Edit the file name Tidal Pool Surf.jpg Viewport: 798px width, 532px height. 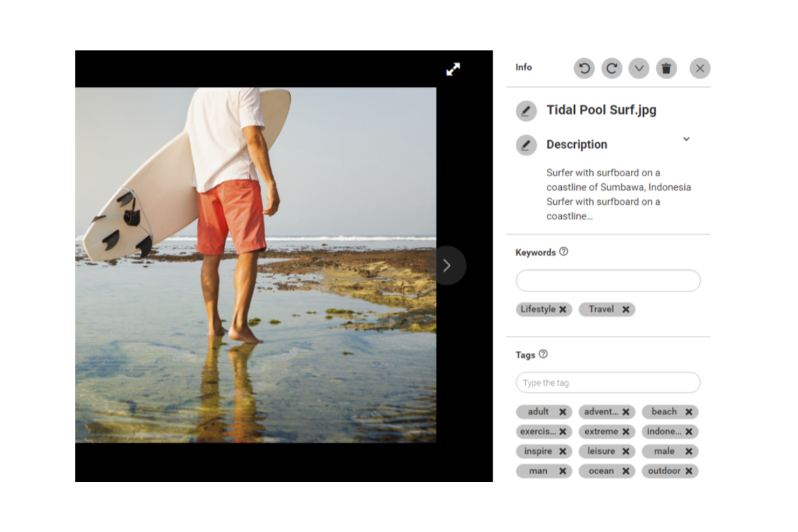(526, 110)
